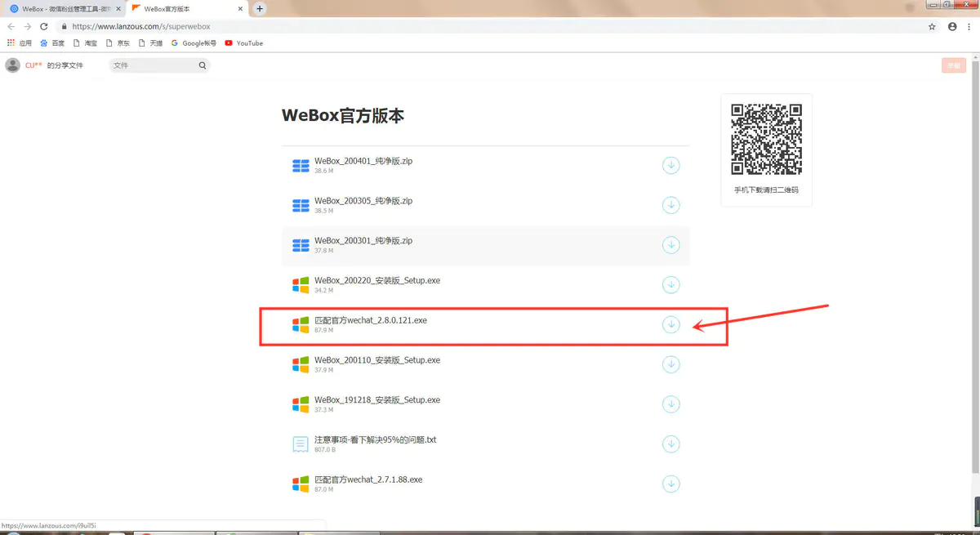980x535 pixels.
Task: Open the 天猫 bookmark
Action: coord(150,43)
